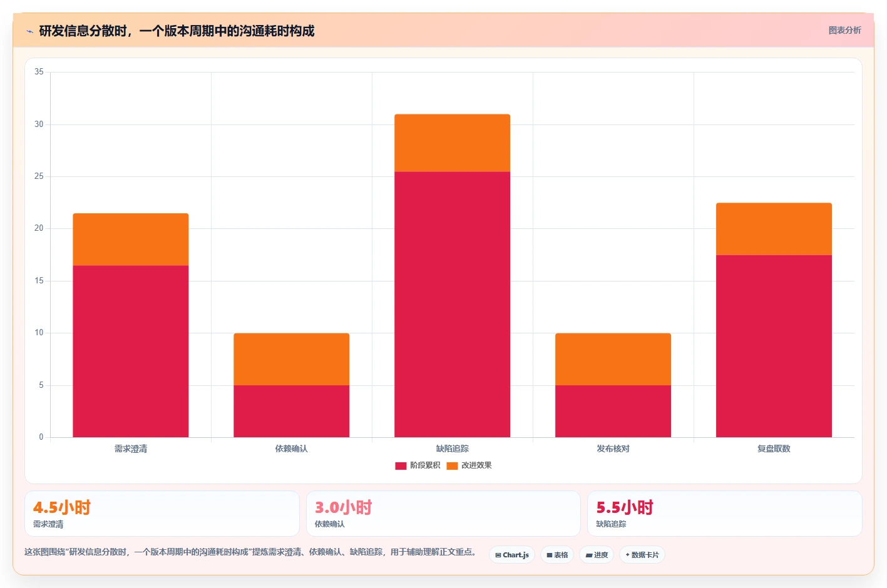887x588 pixels.
Task: Click the 4.5小时 需求澄清 stat card
Action: [162, 514]
